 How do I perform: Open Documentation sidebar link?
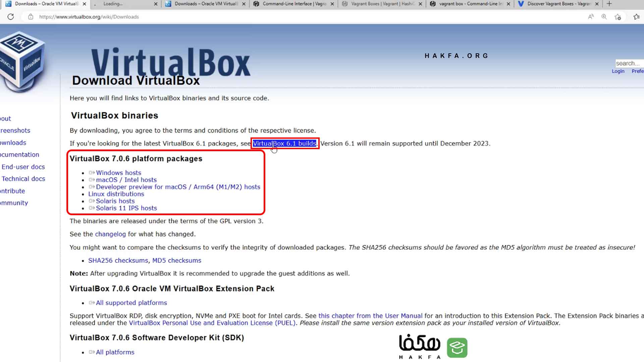tap(19, 155)
